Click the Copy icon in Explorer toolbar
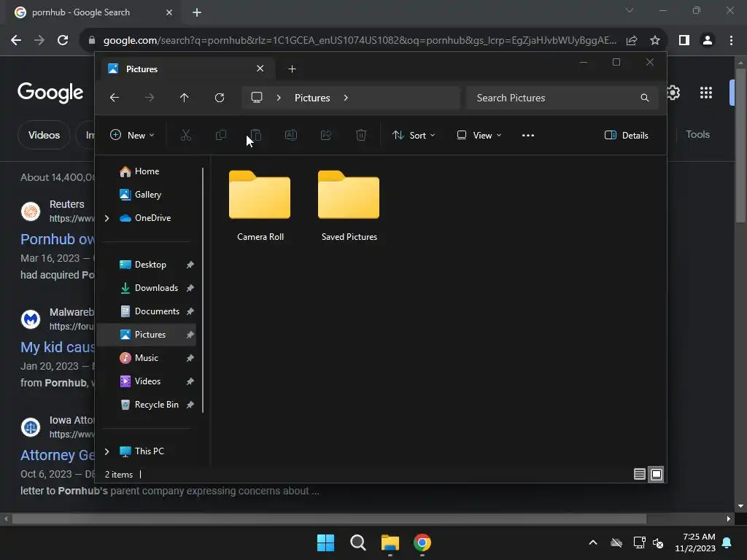This screenshot has height=560, width=747. click(220, 135)
